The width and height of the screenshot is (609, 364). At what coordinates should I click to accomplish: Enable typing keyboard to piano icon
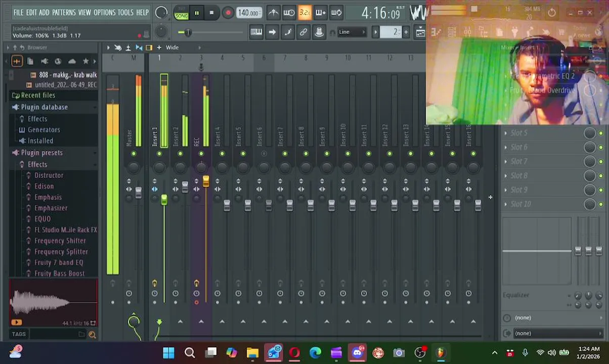(256, 32)
